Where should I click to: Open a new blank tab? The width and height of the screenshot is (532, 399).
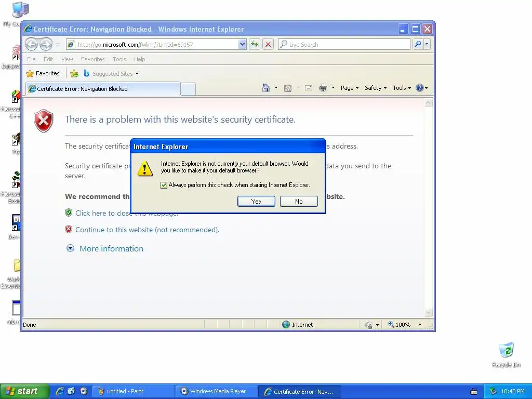188,89
